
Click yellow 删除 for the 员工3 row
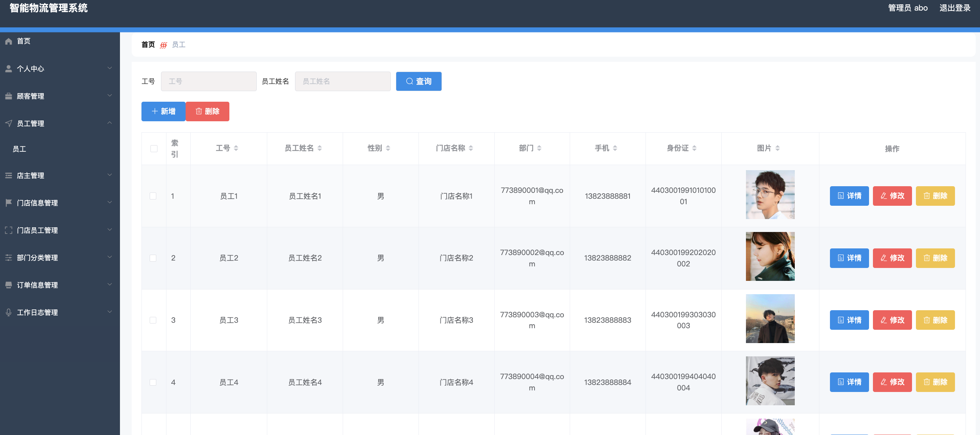tap(935, 320)
